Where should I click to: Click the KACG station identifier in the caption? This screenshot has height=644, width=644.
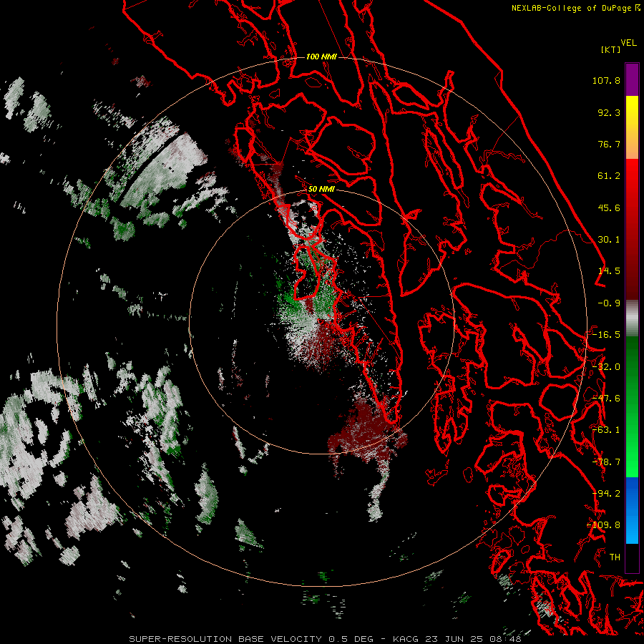click(x=406, y=639)
